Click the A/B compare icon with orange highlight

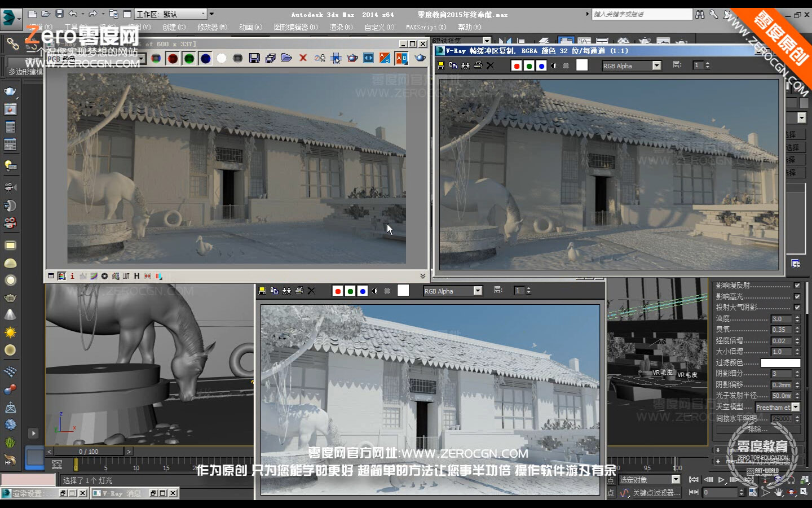(401, 58)
